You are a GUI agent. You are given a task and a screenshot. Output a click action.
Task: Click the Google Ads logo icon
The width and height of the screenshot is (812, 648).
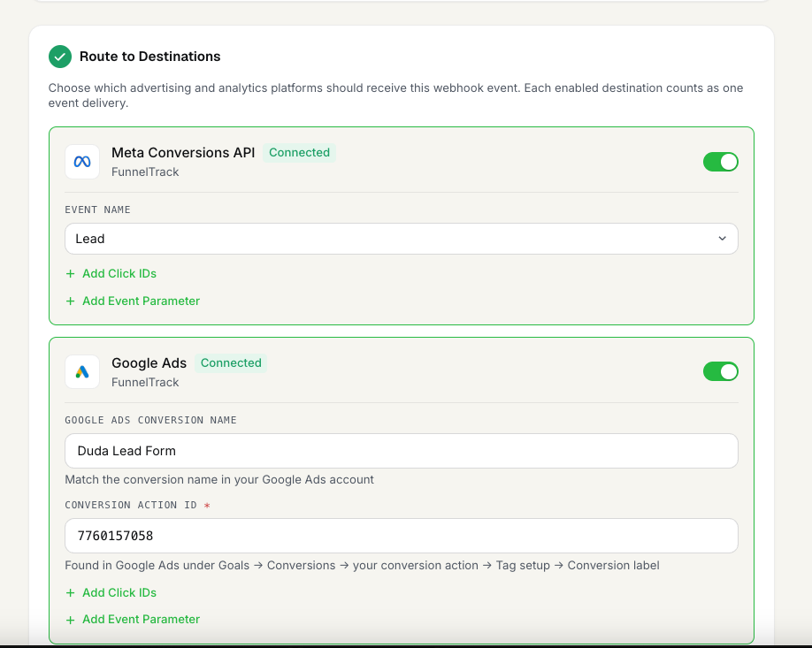[82, 371]
